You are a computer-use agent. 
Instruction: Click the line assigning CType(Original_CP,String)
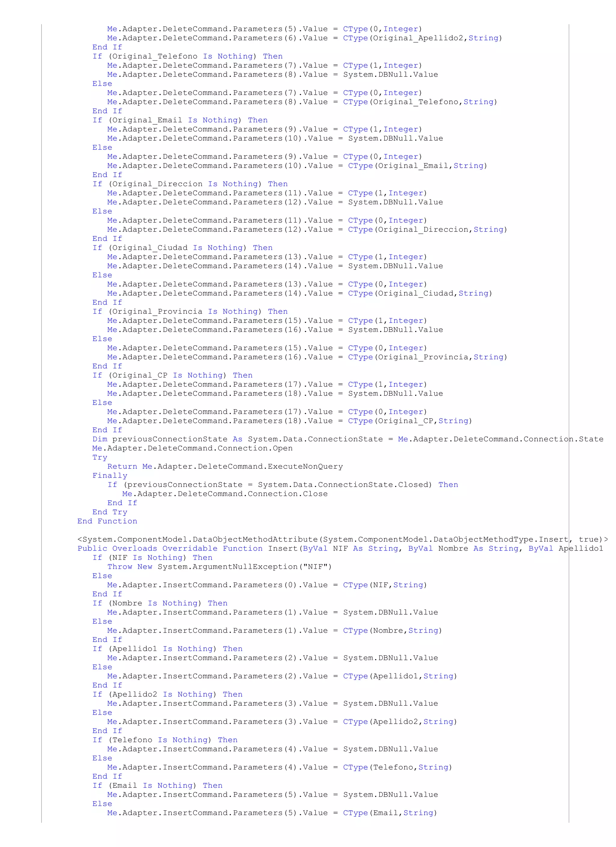coord(290,421)
